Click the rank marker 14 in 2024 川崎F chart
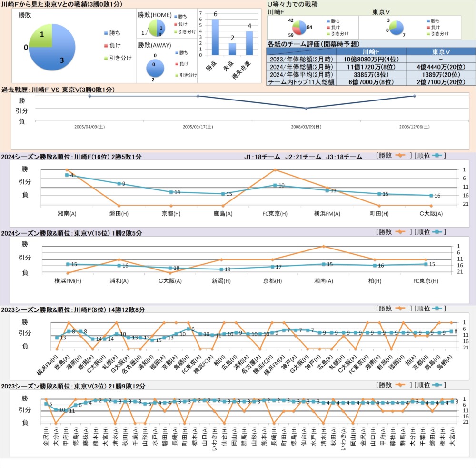The image size is (476, 468). [x=171, y=192]
